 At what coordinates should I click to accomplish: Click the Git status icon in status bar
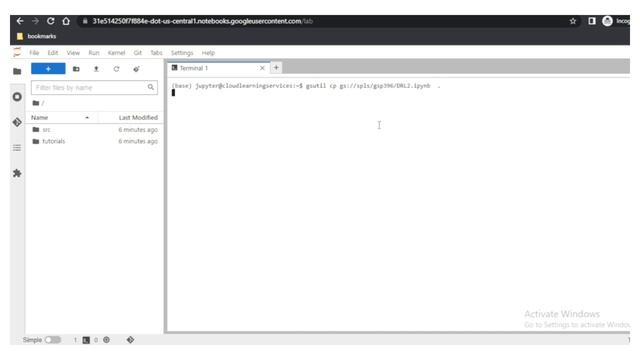(x=130, y=340)
